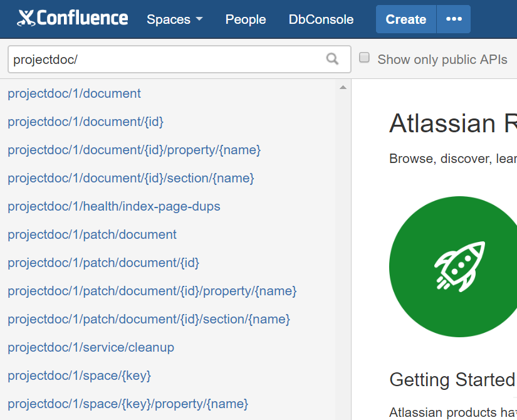Screen dimensions: 517x420
Task: Click the patch/document endpoint link
Action: tap(92, 234)
